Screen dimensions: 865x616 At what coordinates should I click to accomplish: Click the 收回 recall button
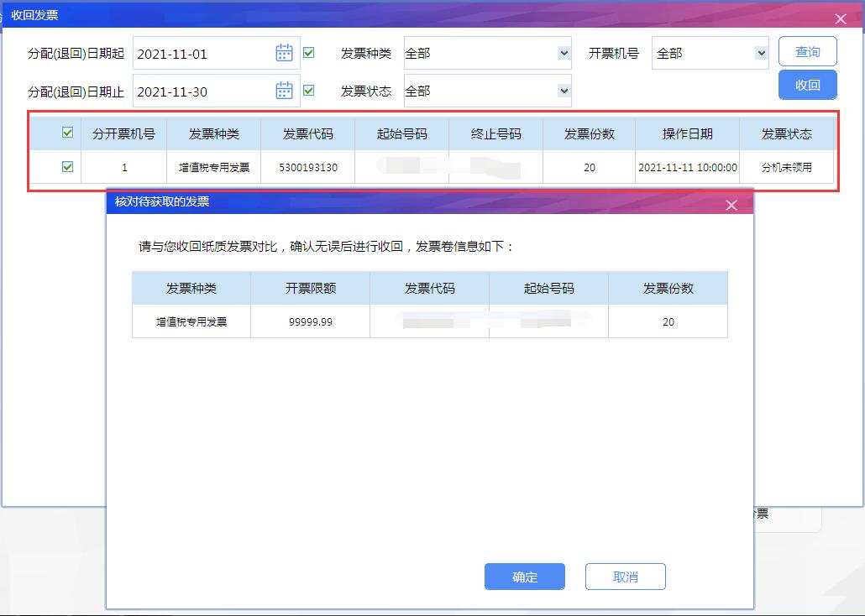pos(807,85)
